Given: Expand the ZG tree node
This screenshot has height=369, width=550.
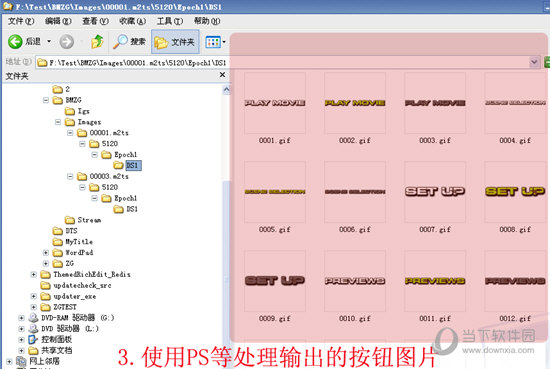Looking at the screenshot, I should click(46, 263).
